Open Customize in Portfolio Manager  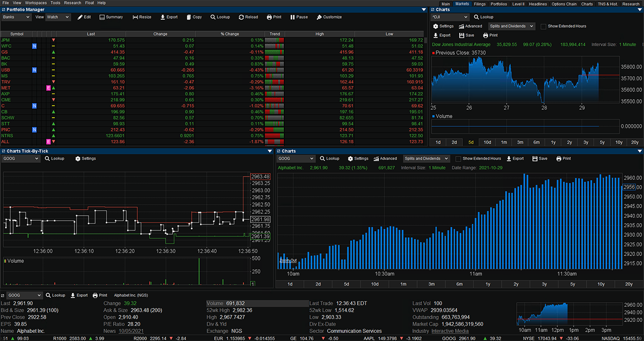[329, 17]
